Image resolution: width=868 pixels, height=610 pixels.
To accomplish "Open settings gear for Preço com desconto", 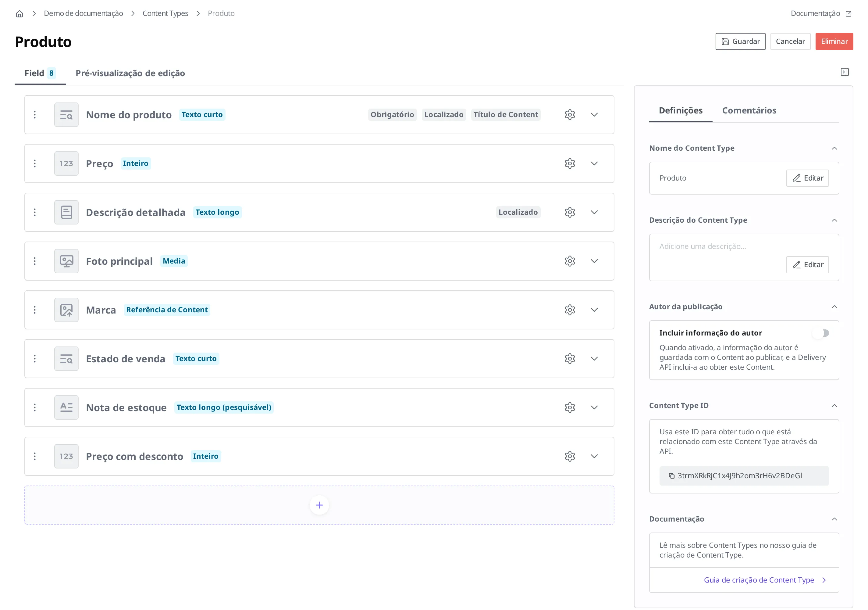I will [x=570, y=456].
